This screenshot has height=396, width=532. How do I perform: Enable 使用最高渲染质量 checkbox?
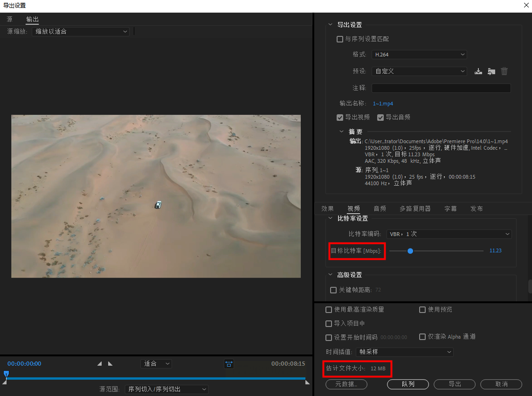(329, 310)
